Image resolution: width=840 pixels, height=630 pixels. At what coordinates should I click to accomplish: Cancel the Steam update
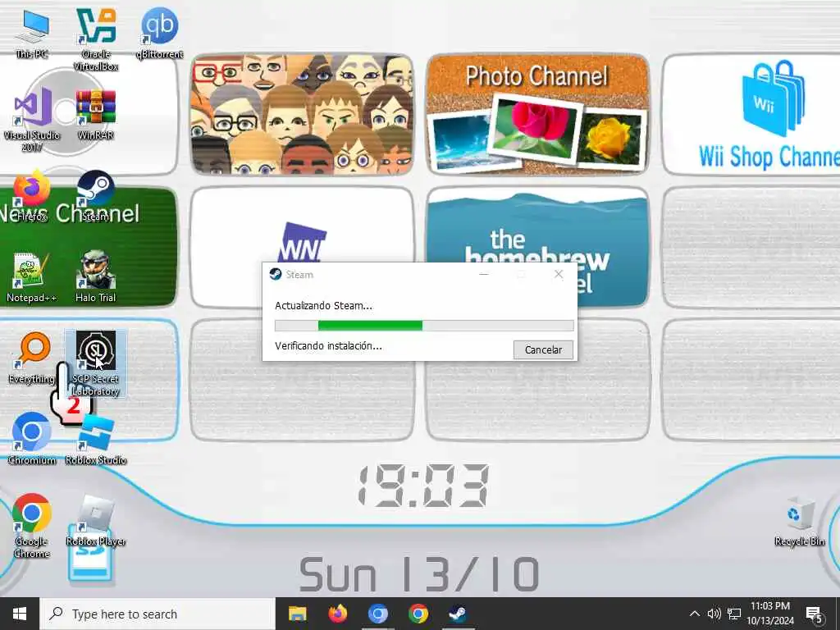[543, 349]
